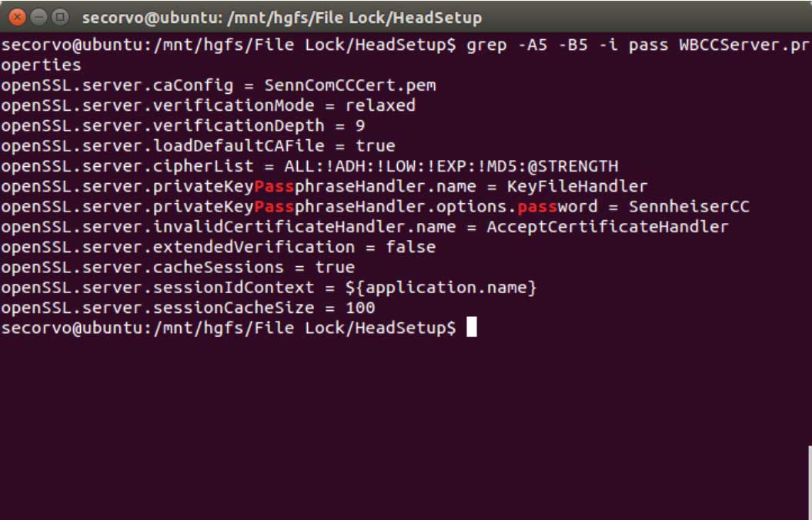Viewport: 812px width, 520px height.
Task: Click the KeyFileHandler value
Action: point(577,186)
